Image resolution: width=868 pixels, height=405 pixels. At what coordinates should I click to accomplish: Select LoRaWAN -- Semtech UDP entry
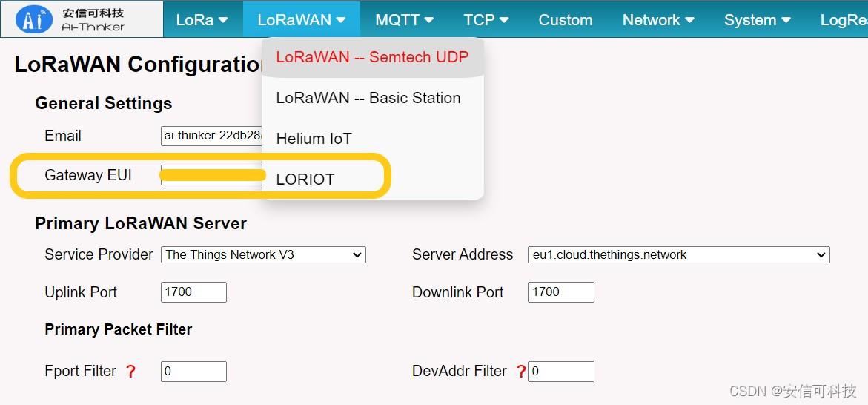point(373,57)
